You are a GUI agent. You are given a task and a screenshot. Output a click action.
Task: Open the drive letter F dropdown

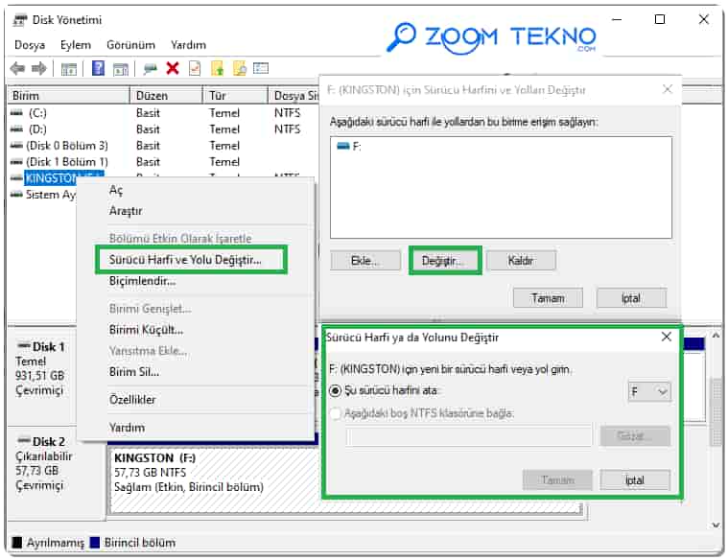[649, 391]
